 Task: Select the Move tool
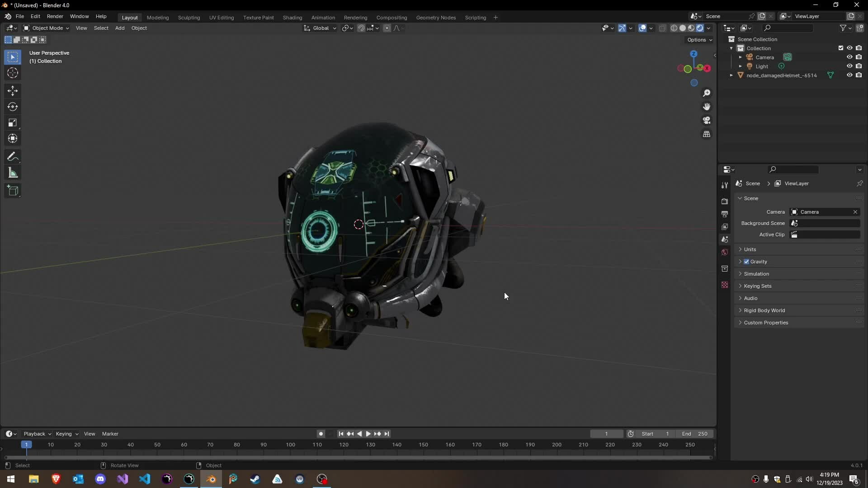(x=13, y=91)
